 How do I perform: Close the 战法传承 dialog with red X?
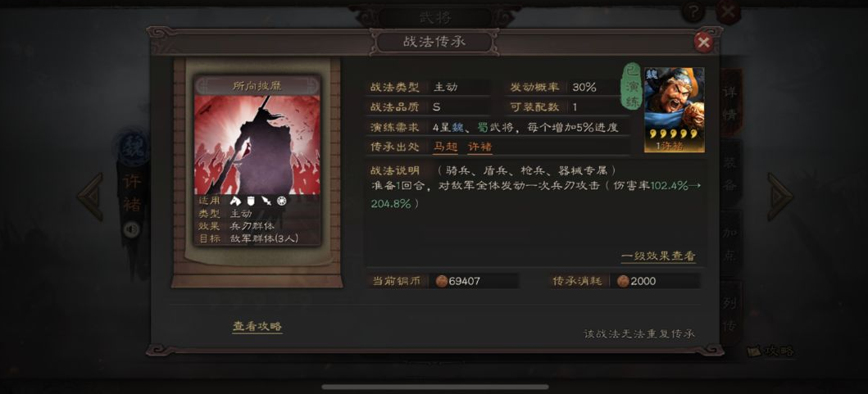pos(703,42)
